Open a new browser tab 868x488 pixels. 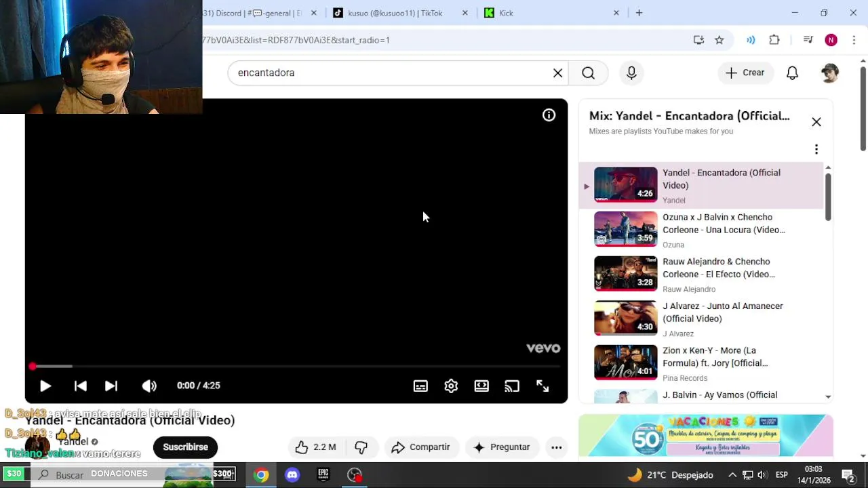tap(639, 13)
